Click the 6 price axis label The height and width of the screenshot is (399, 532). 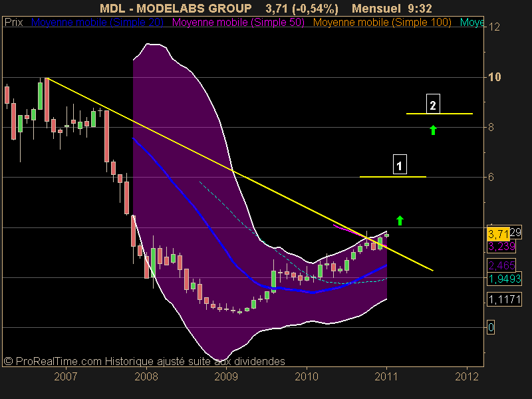click(x=491, y=177)
